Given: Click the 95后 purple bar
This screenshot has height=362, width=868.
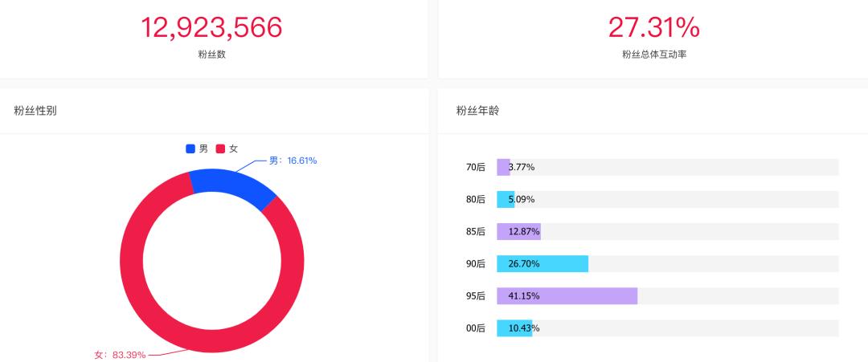Looking at the screenshot, I should pos(567,296).
